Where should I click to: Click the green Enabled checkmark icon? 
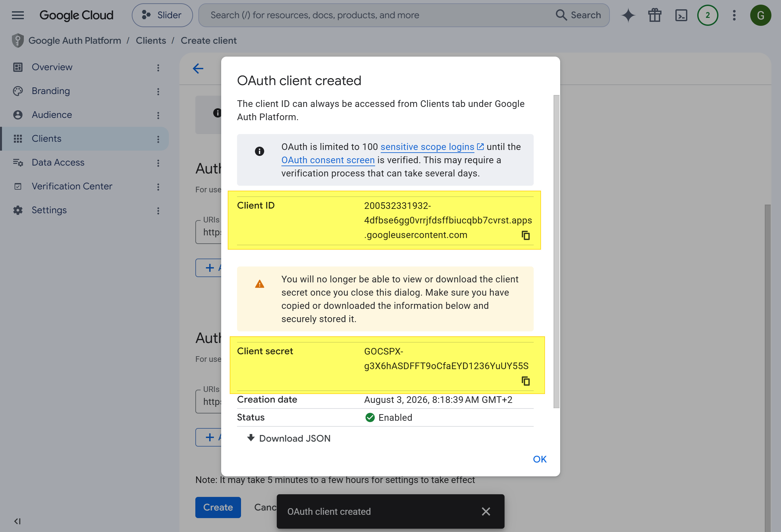coord(370,418)
